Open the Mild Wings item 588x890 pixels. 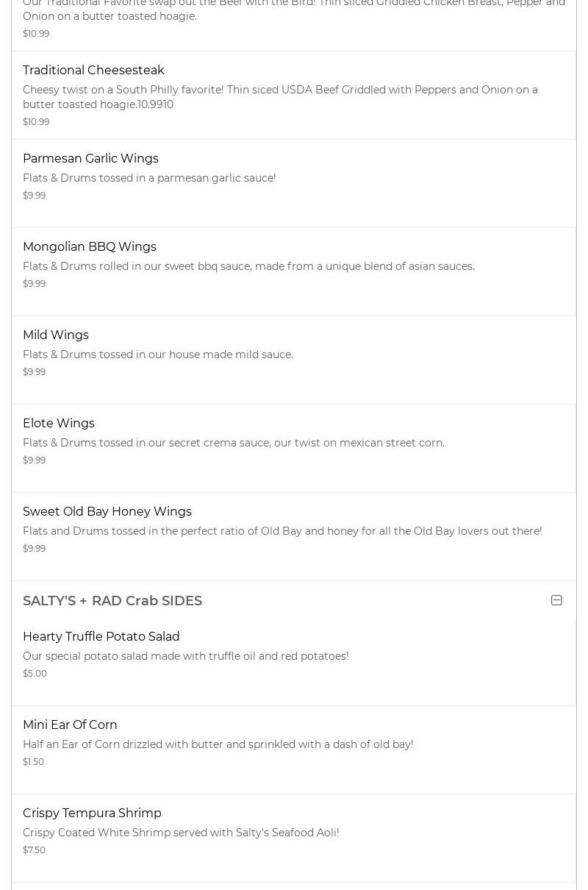point(56,335)
